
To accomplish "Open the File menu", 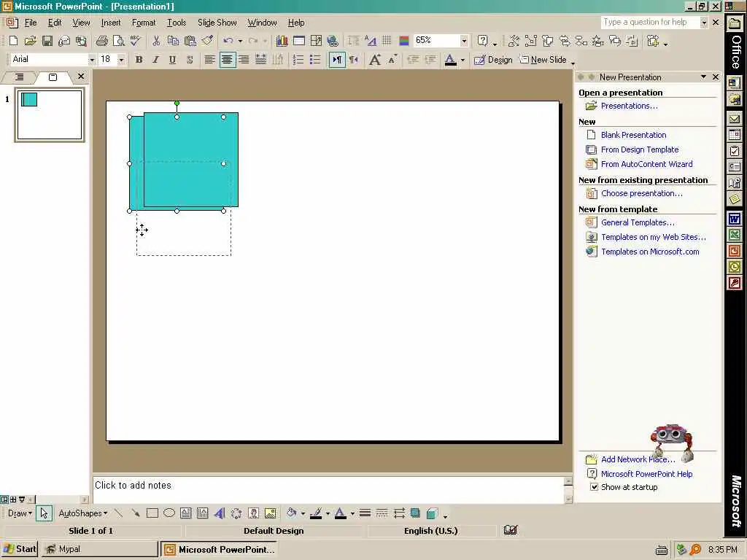I will 31,23.
